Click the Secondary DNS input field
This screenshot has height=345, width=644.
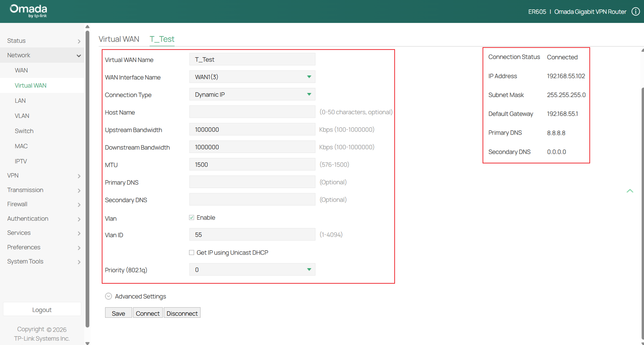252,199
